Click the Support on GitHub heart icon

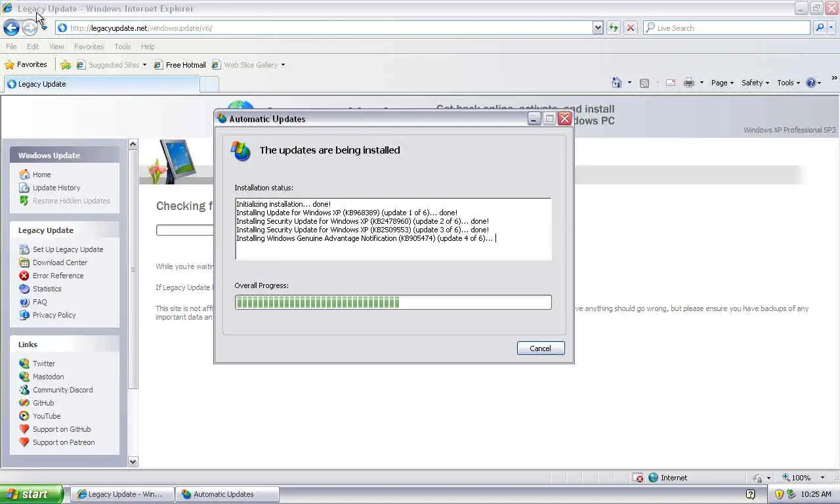tap(24, 429)
